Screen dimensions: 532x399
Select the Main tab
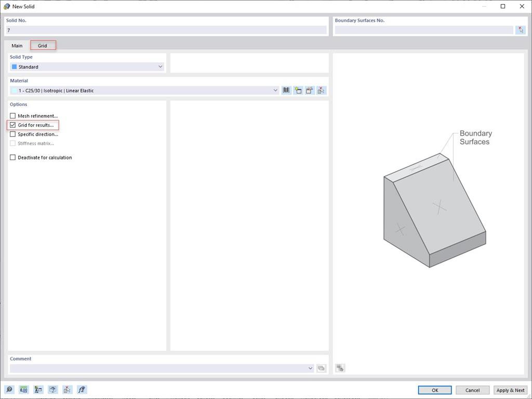(17, 45)
